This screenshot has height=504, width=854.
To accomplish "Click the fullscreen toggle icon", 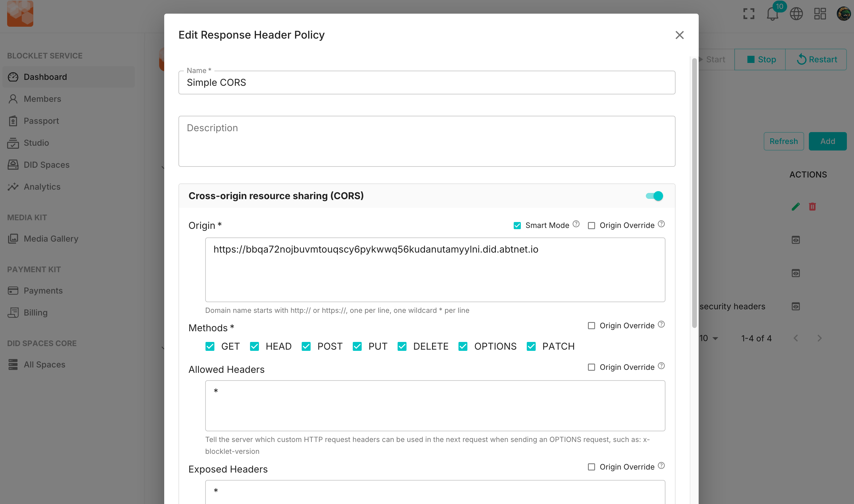I will (749, 14).
